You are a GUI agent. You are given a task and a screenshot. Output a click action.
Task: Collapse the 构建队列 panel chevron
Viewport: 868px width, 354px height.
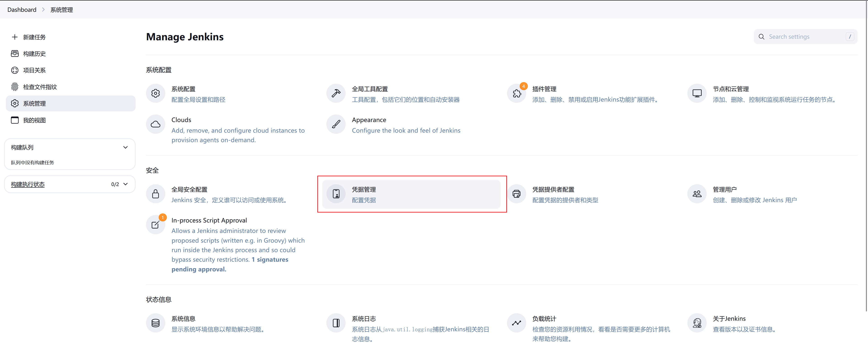pos(125,147)
